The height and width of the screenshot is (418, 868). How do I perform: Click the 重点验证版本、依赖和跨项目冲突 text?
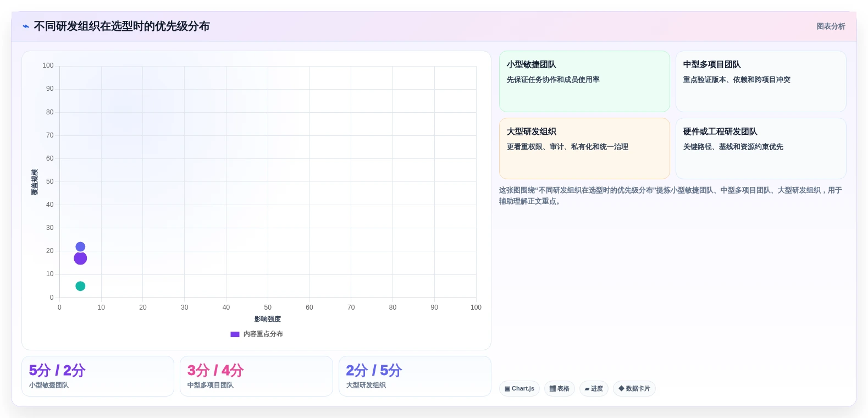coord(737,80)
